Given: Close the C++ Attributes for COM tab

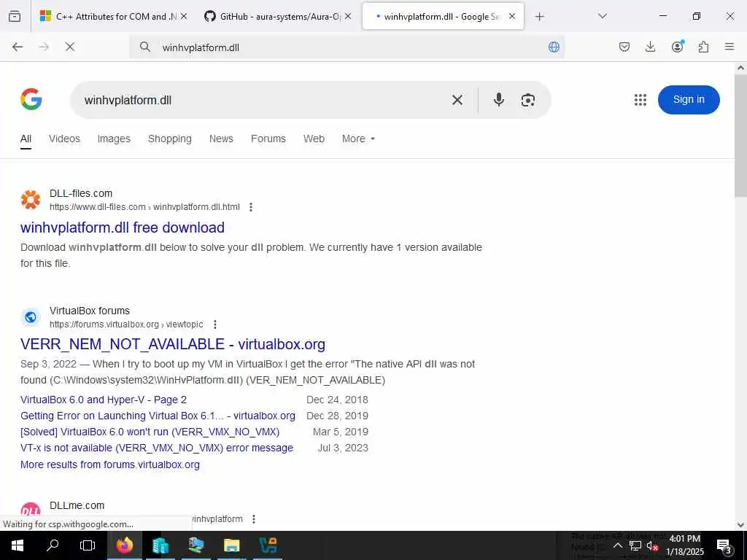Looking at the screenshot, I should [x=184, y=16].
